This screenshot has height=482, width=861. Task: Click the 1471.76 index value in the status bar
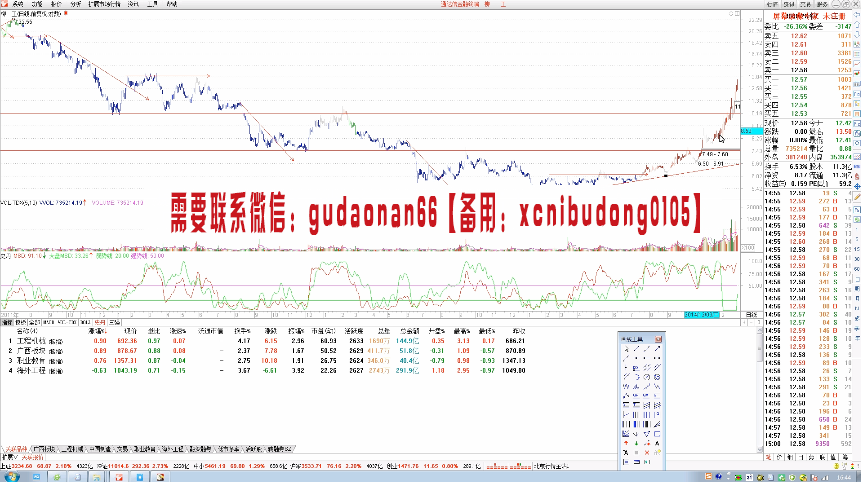click(x=407, y=466)
